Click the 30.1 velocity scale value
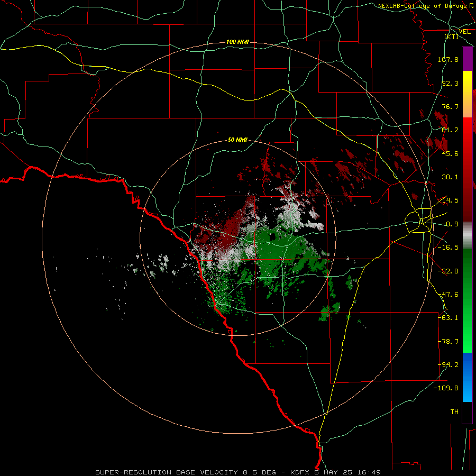 450,177
